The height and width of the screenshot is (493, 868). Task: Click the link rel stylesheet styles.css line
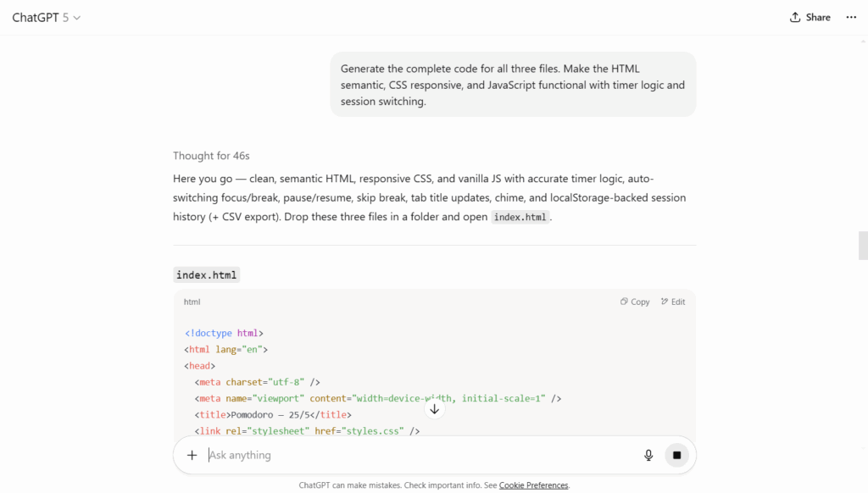pyautogui.click(x=307, y=430)
